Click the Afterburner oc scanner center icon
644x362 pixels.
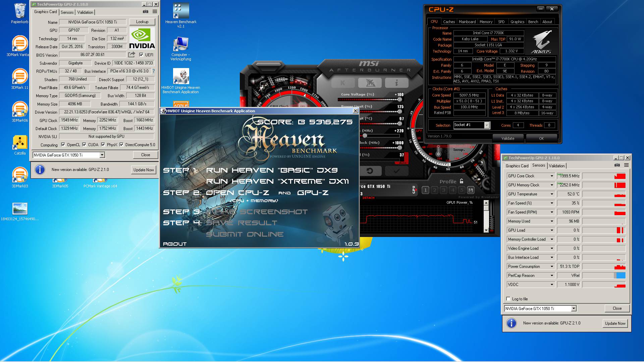pos(370,82)
